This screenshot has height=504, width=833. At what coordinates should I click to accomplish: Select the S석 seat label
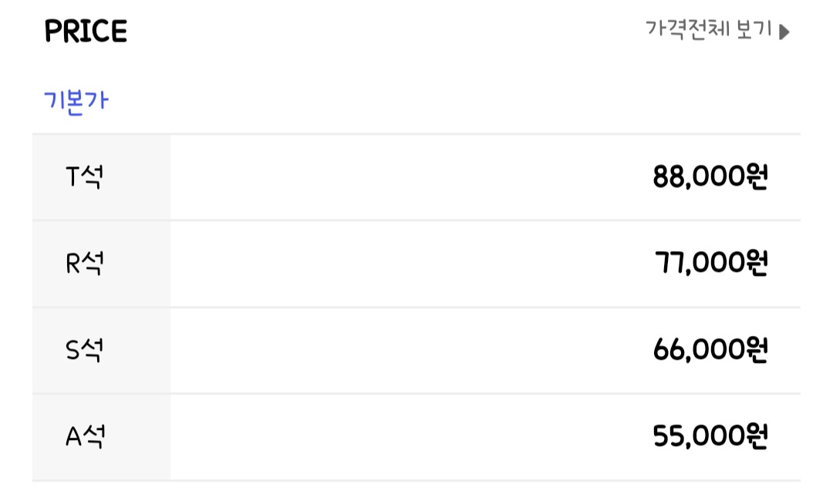85,351
